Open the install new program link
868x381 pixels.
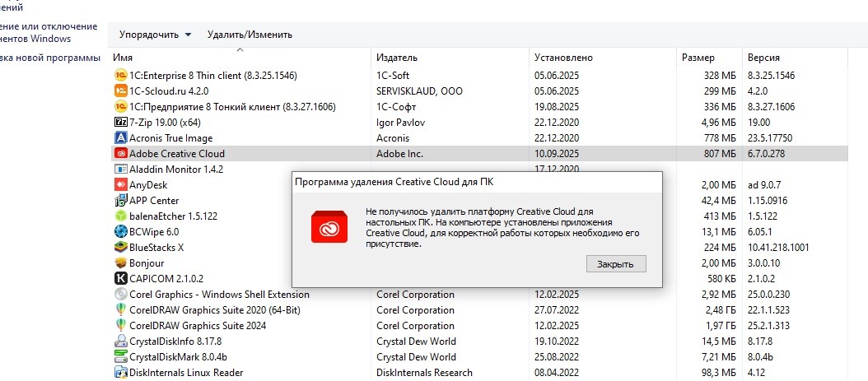click(x=49, y=58)
